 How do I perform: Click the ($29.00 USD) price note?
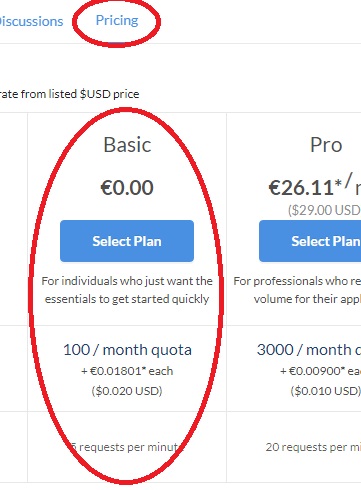click(324, 210)
